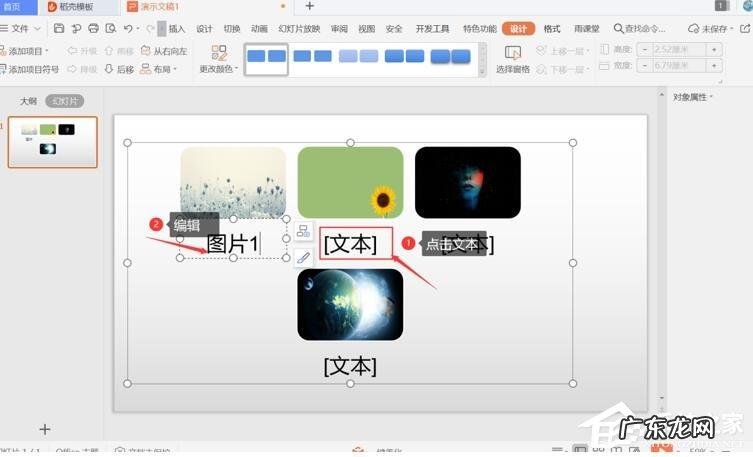The width and height of the screenshot is (753, 457).
Task: Select the first SmartArt style swatch
Action: [266, 60]
